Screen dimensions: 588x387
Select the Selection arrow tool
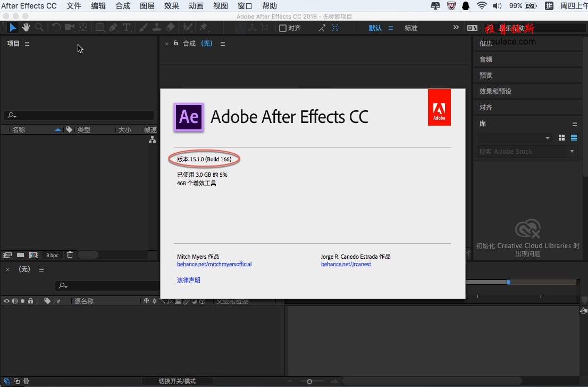12,27
